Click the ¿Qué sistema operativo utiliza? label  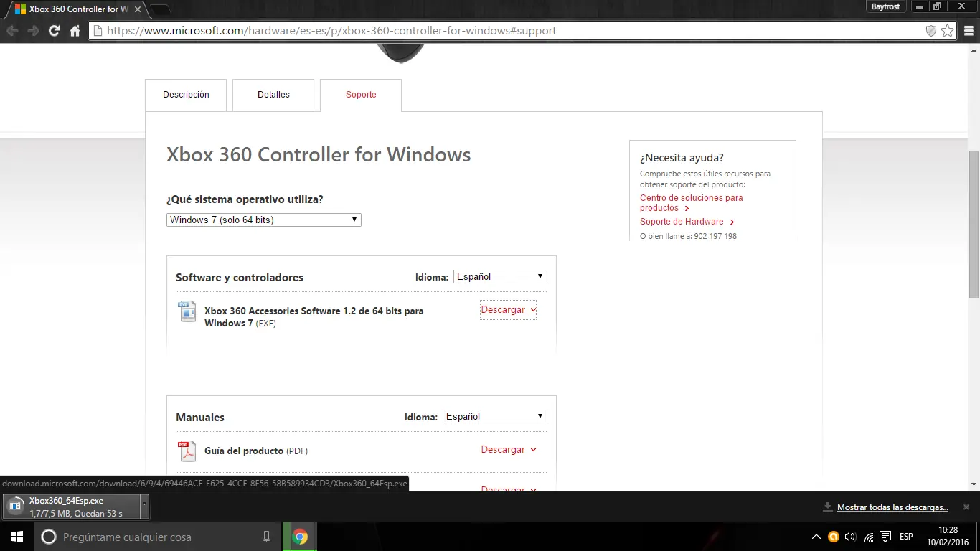(x=245, y=199)
